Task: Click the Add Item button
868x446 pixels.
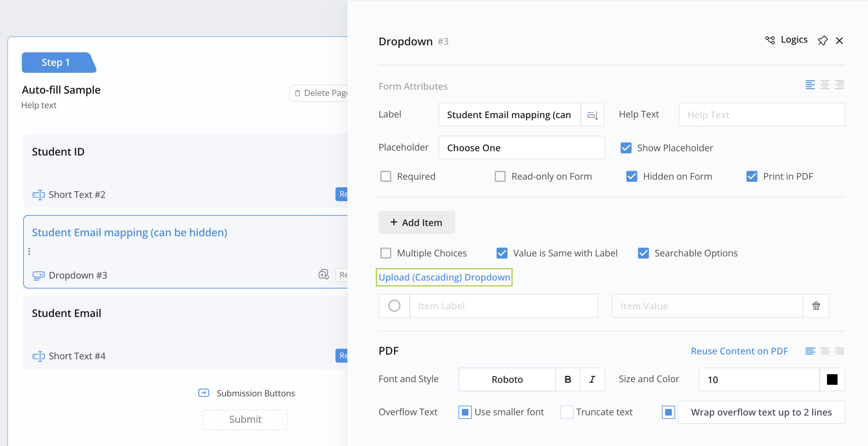Action: tap(417, 222)
